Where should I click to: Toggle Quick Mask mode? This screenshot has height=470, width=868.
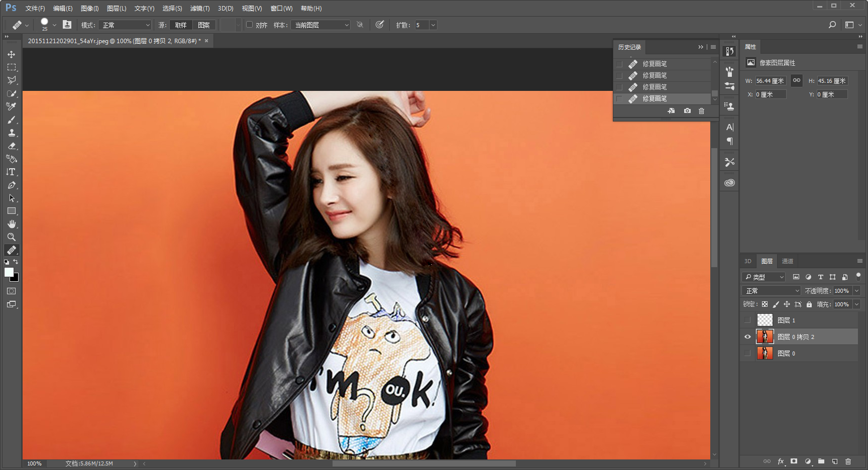(11, 291)
